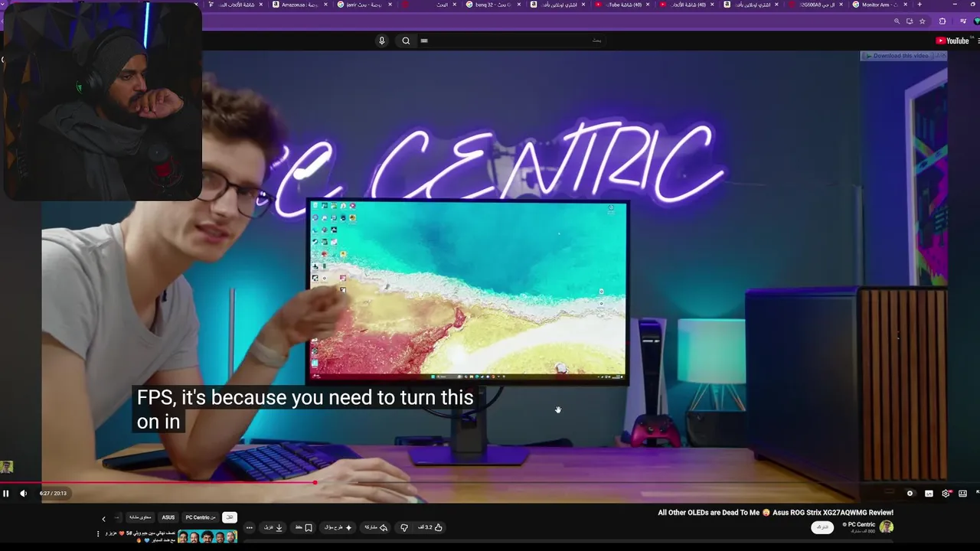Open the YouTube logo home link

[x=952, y=41]
